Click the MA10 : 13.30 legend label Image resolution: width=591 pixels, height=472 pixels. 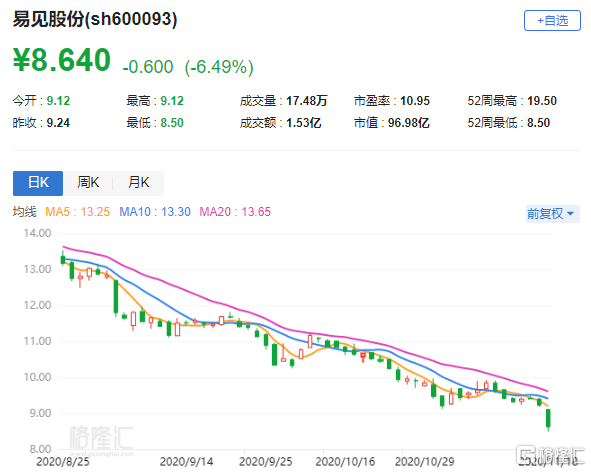pyautogui.click(x=155, y=211)
